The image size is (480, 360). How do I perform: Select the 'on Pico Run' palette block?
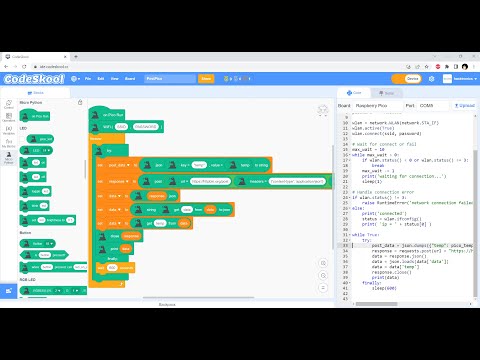coord(35,116)
